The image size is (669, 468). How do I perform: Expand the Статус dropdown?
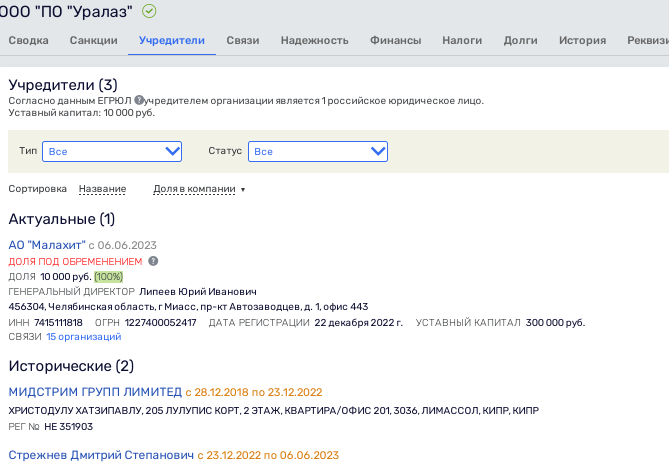318,151
